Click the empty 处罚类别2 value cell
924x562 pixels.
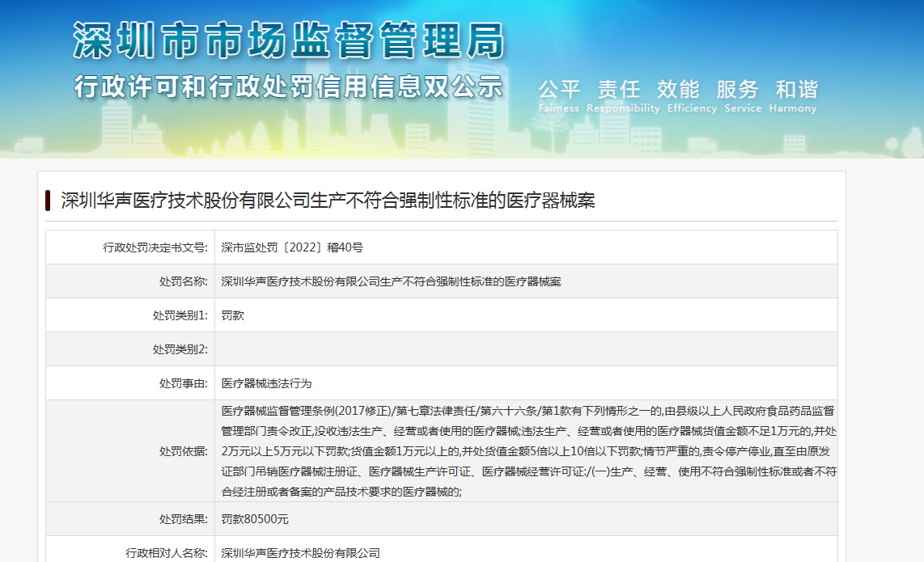coord(526,349)
